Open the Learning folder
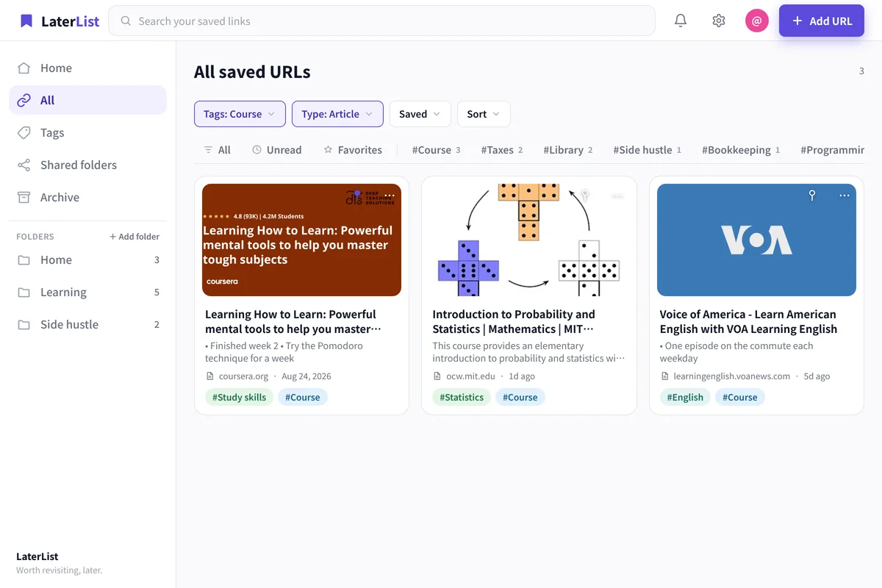 87,292
